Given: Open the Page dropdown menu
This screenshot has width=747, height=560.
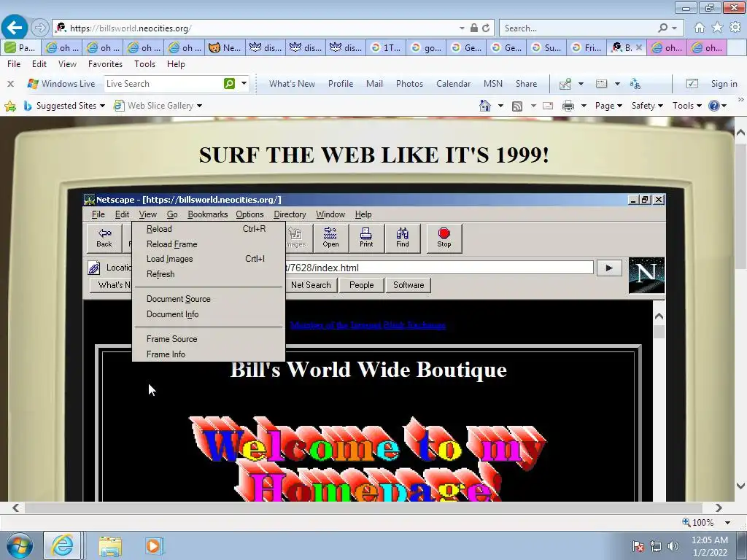Looking at the screenshot, I should 608,106.
